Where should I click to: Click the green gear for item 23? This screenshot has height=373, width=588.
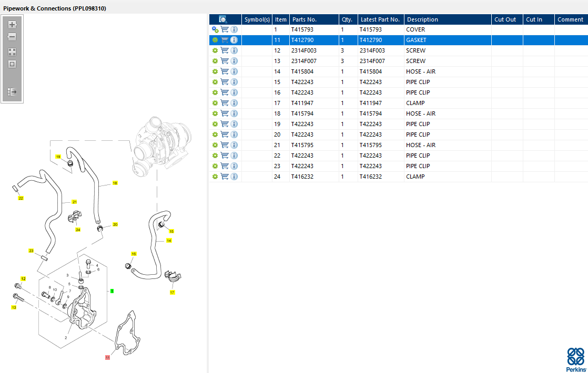pyautogui.click(x=215, y=166)
